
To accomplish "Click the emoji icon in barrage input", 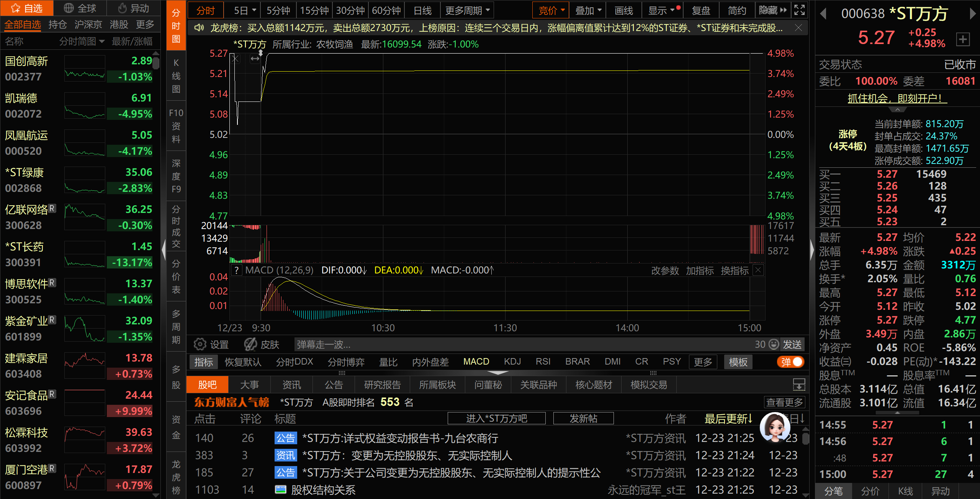I will tap(774, 344).
